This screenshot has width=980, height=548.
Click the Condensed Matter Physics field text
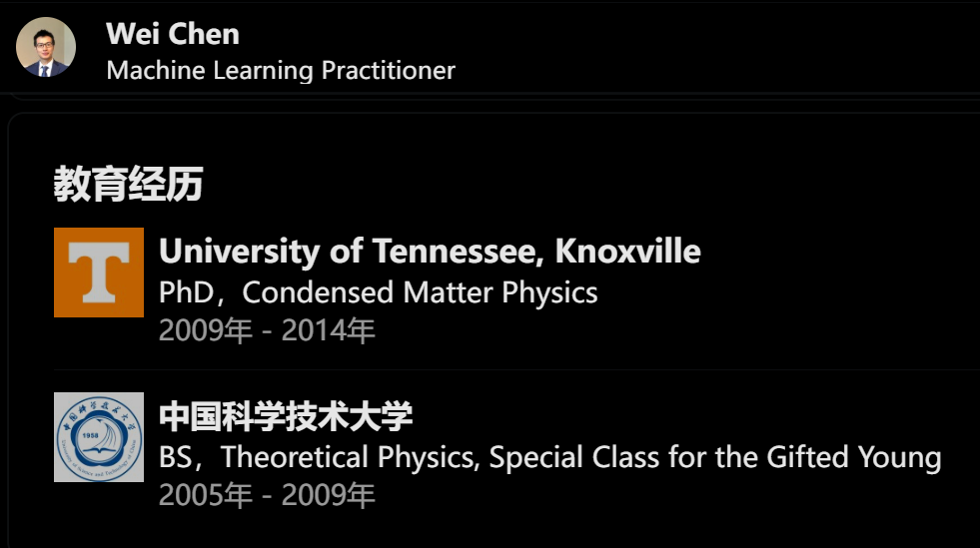[421, 292]
